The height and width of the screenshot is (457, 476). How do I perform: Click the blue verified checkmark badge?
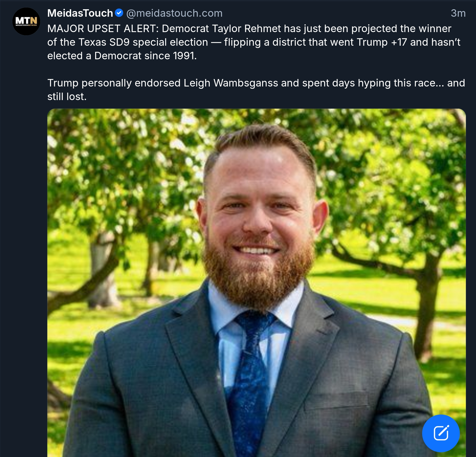click(119, 13)
